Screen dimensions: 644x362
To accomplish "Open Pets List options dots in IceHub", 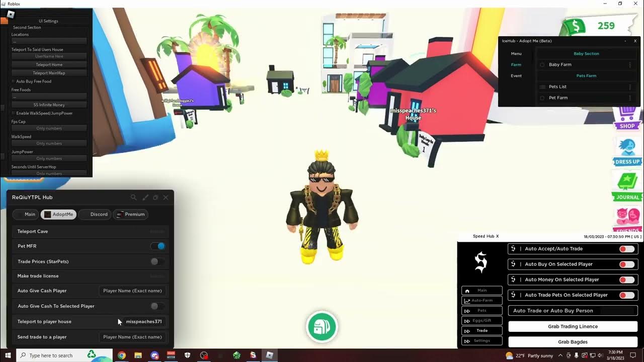I will (630, 87).
